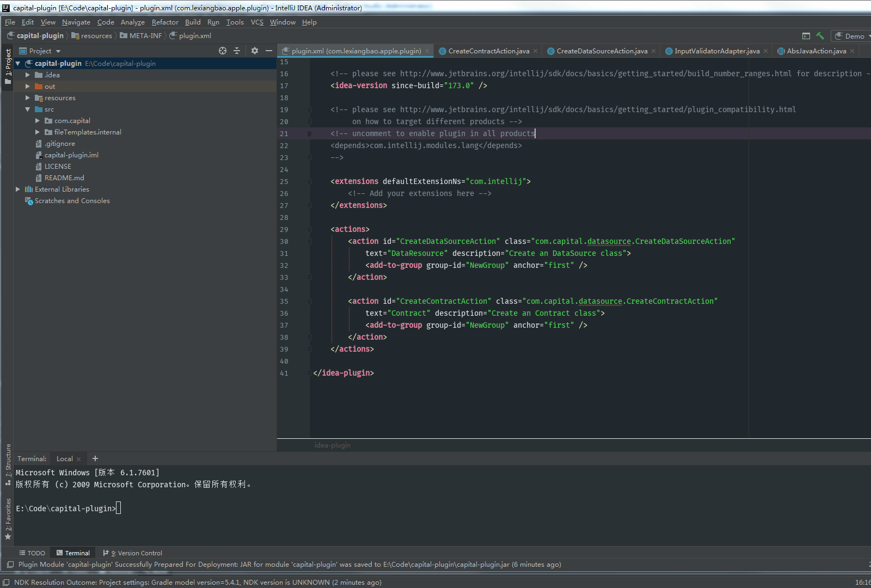The height and width of the screenshot is (588, 871).
Task: Click the cursor position indicator 16:16
Action: click(863, 583)
